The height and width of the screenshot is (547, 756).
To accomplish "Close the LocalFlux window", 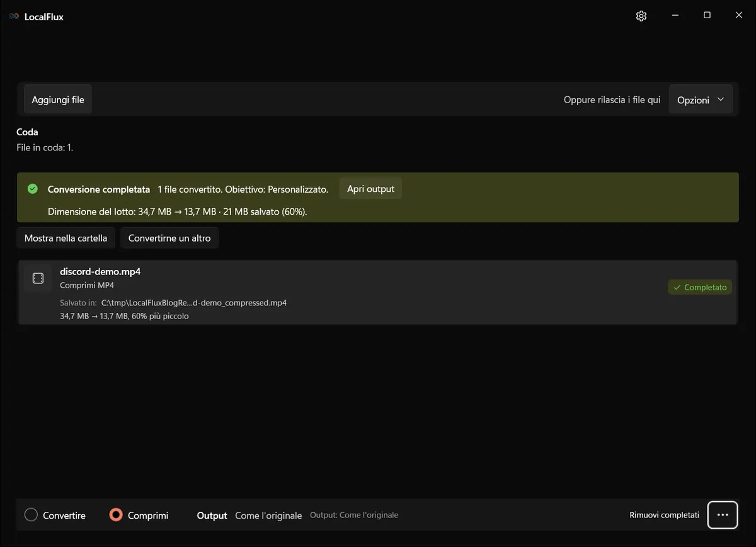I will click(x=739, y=16).
